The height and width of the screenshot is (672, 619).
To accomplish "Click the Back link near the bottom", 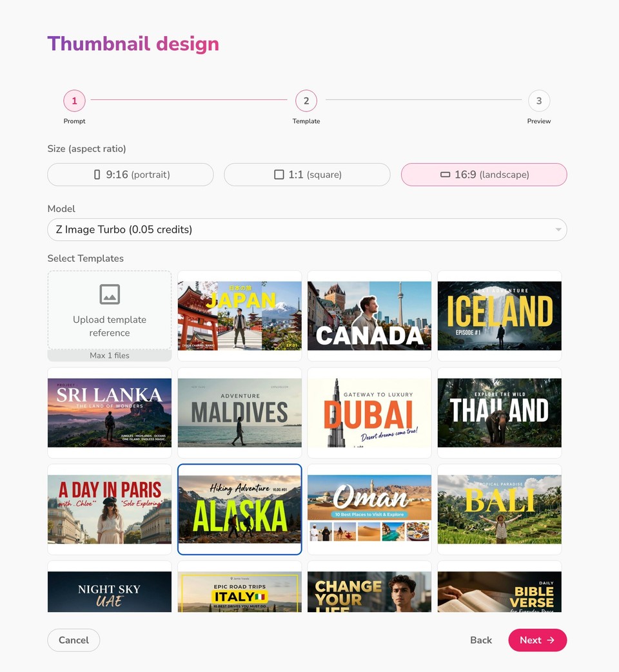I will (x=480, y=640).
